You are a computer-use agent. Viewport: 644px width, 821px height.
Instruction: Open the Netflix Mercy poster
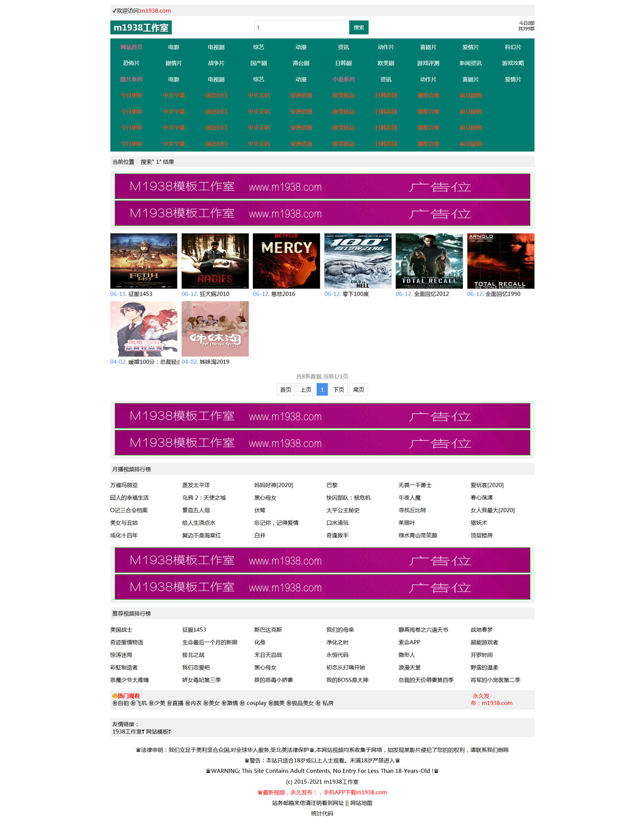287,261
